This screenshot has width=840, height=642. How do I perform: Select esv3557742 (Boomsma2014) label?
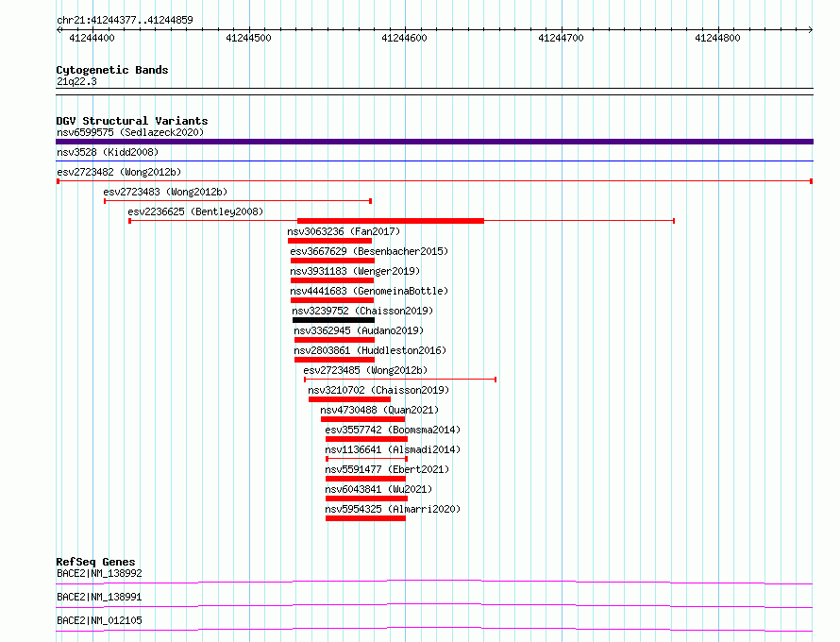[393, 430]
